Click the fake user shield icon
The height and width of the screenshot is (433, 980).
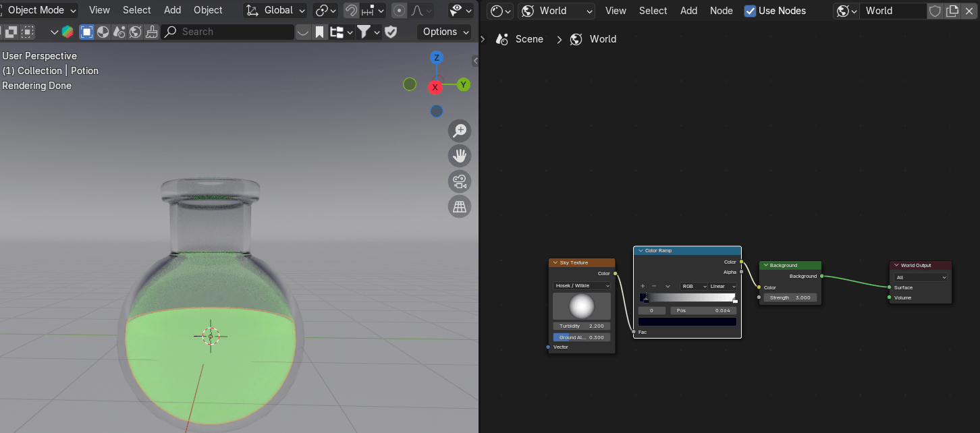pyautogui.click(x=935, y=11)
